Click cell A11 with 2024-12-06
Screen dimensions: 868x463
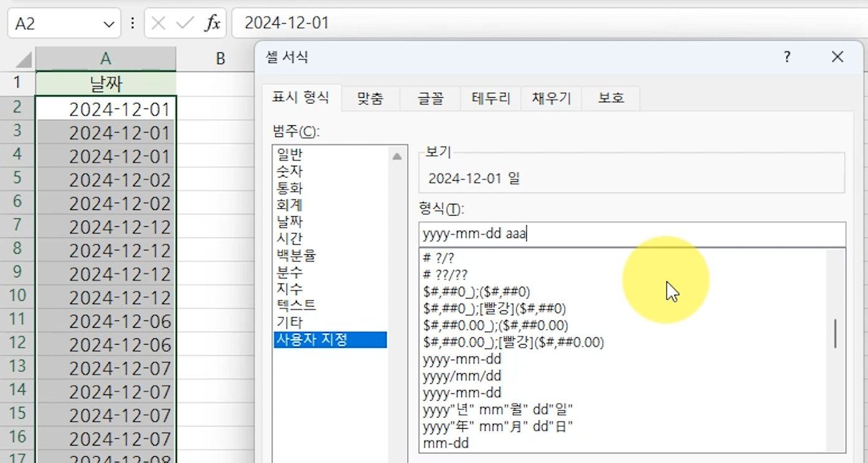click(106, 320)
